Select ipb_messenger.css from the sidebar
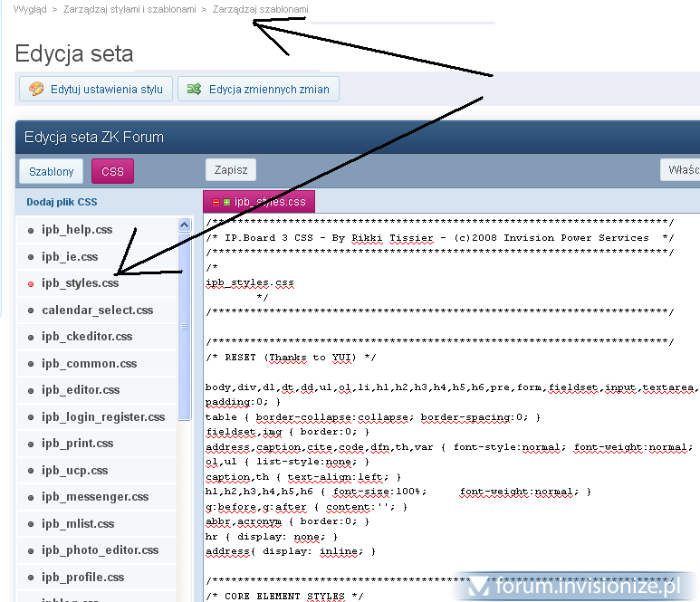700x602 pixels. (x=95, y=497)
